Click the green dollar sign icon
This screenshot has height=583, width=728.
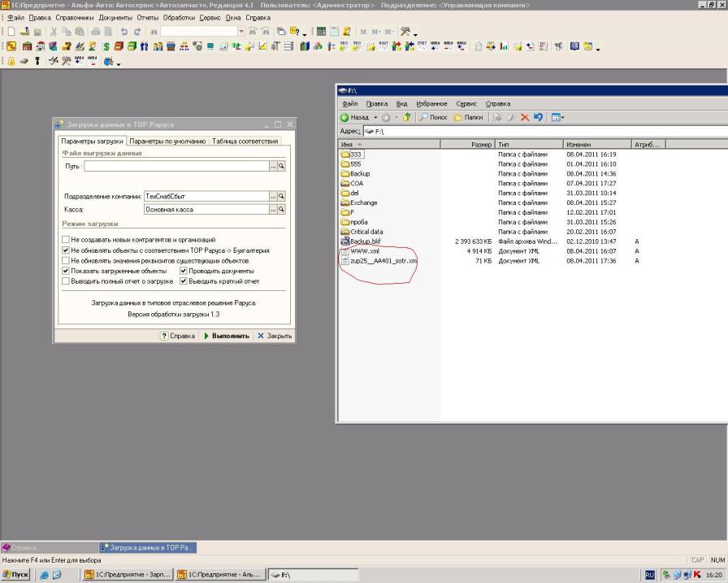[106, 46]
